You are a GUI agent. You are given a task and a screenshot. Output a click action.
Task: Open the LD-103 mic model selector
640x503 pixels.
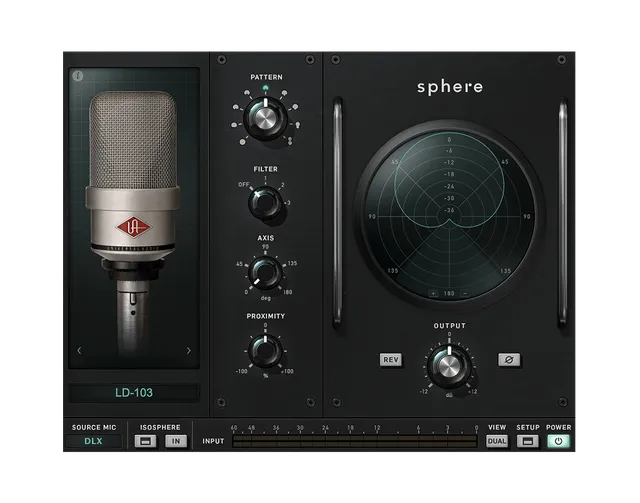[134, 393]
